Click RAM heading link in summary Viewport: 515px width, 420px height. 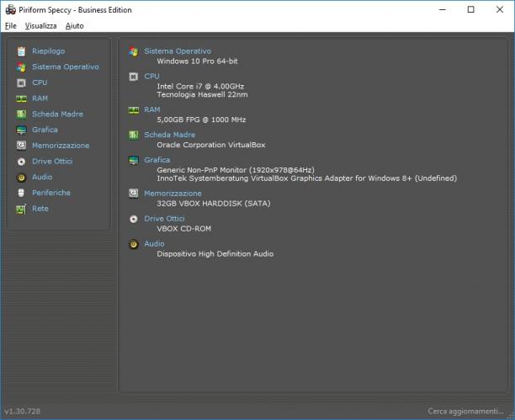tap(152, 109)
